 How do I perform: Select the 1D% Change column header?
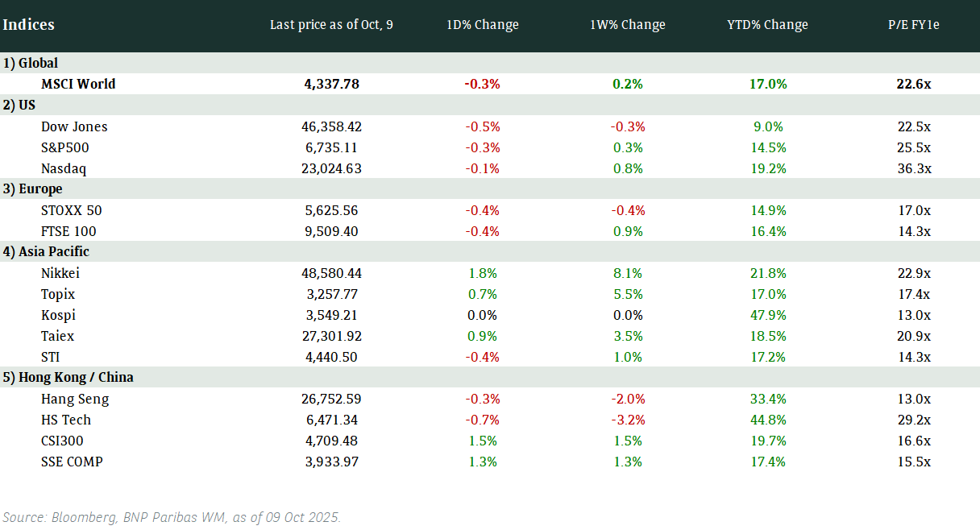coord(482,24)
